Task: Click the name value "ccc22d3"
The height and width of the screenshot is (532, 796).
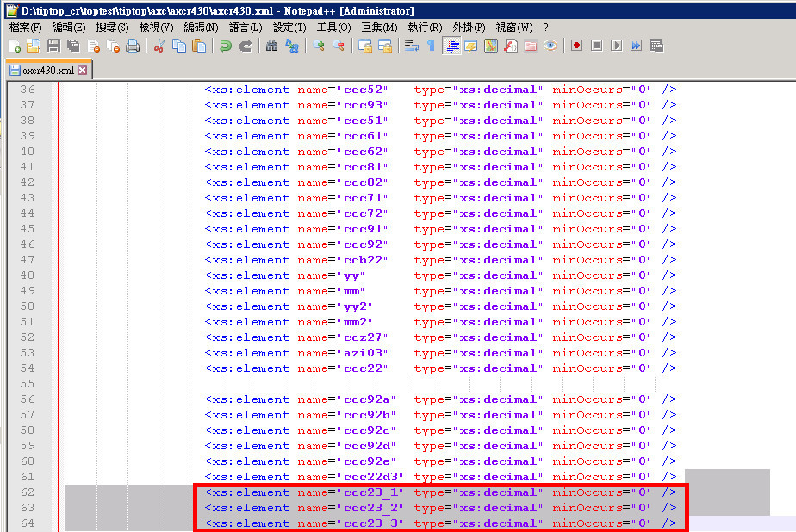Action: (x=370, y=477)
